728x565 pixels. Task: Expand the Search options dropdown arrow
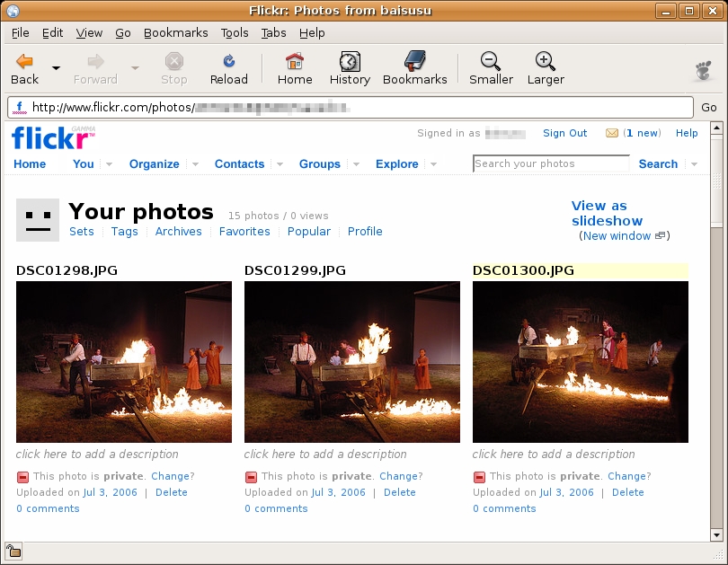pyautogui.click(x=694, y=164)
